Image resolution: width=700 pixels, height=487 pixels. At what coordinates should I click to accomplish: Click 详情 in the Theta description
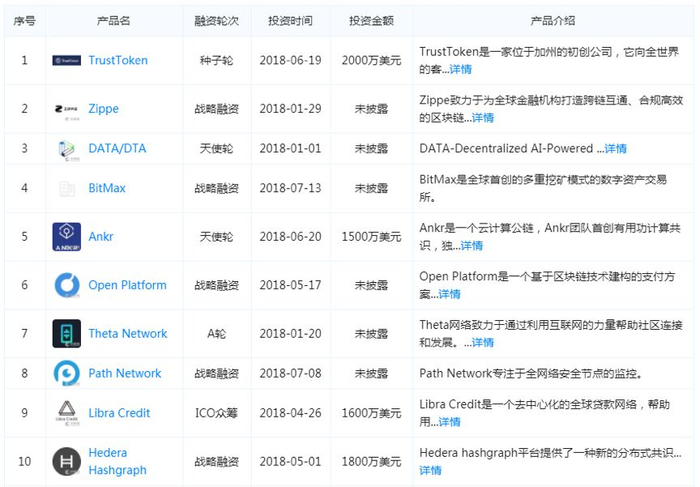tap(483, 342)
